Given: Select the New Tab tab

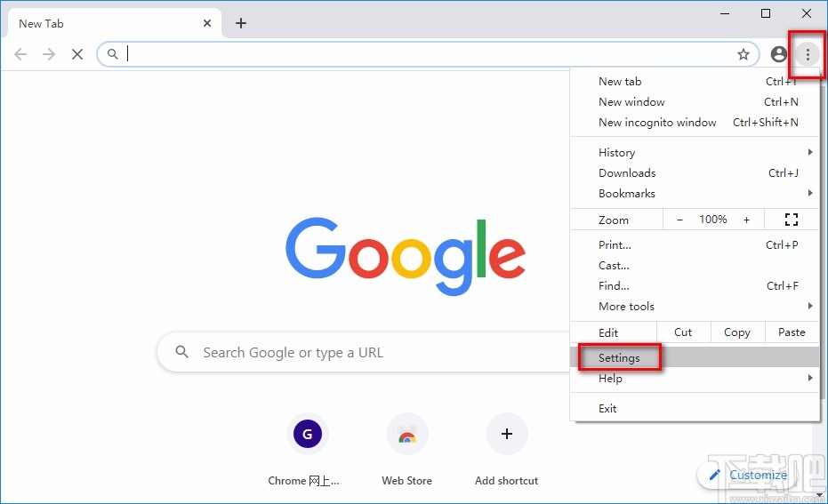Looking at the screenshot, I should click(x=114, y=23).
